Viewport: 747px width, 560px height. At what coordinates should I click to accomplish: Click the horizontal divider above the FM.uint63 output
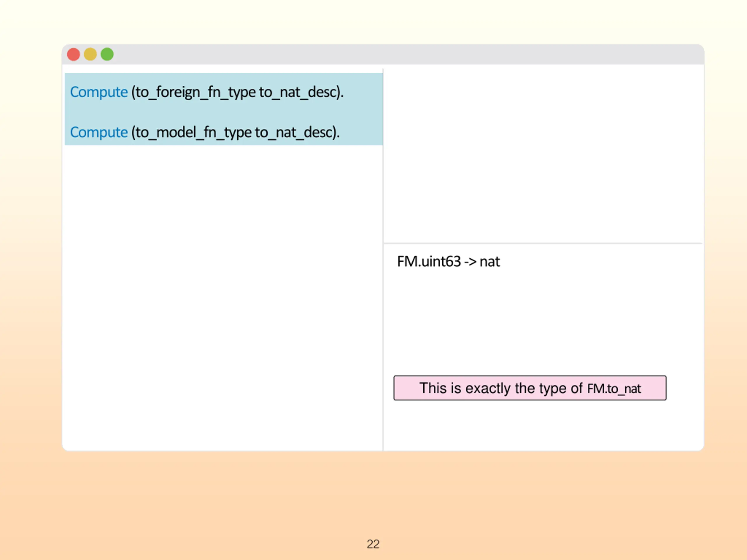point(543,243)
